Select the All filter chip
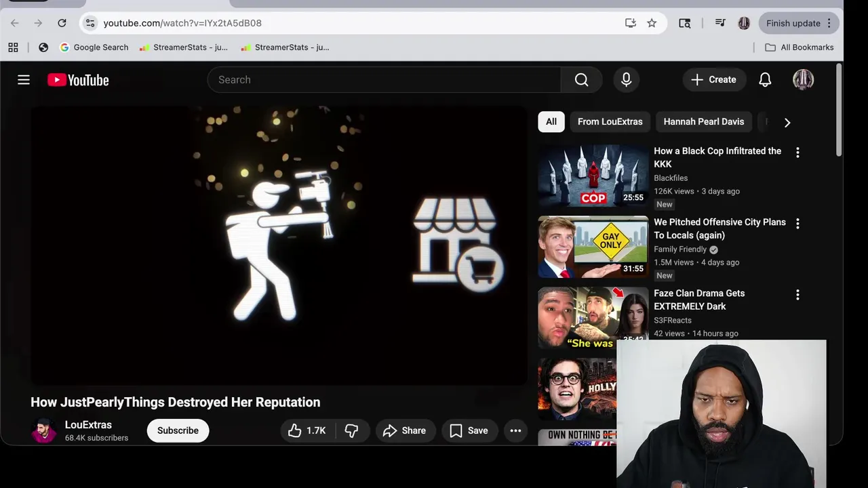Image resolution: width=868 pixels, height=488 pixels. (551, 122)
